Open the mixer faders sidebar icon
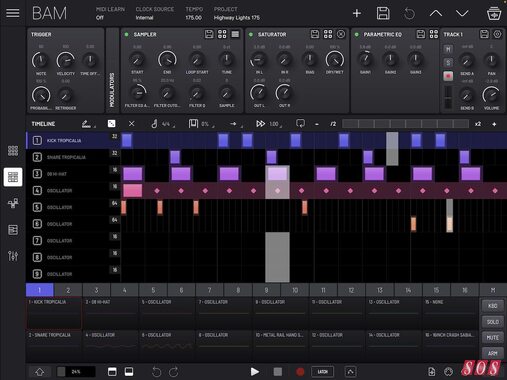The width and height of the screenshot is (507, 380). [x=13, y=256]
